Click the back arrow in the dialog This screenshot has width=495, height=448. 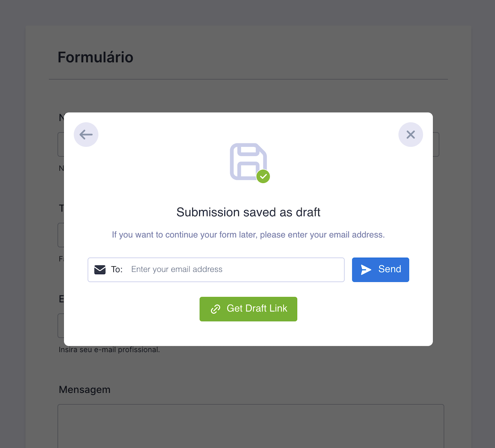tap(86, 135)
